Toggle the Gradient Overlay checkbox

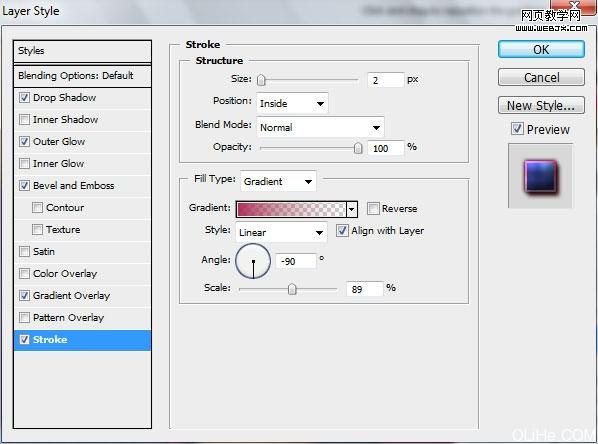point(24,296)
